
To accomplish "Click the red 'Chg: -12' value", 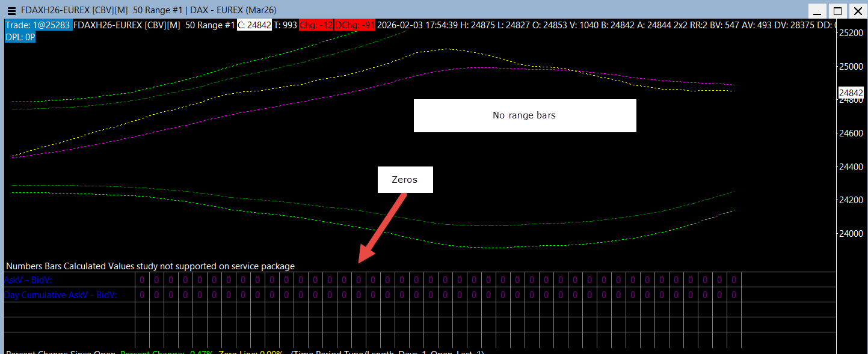I will tap(316, 25).
